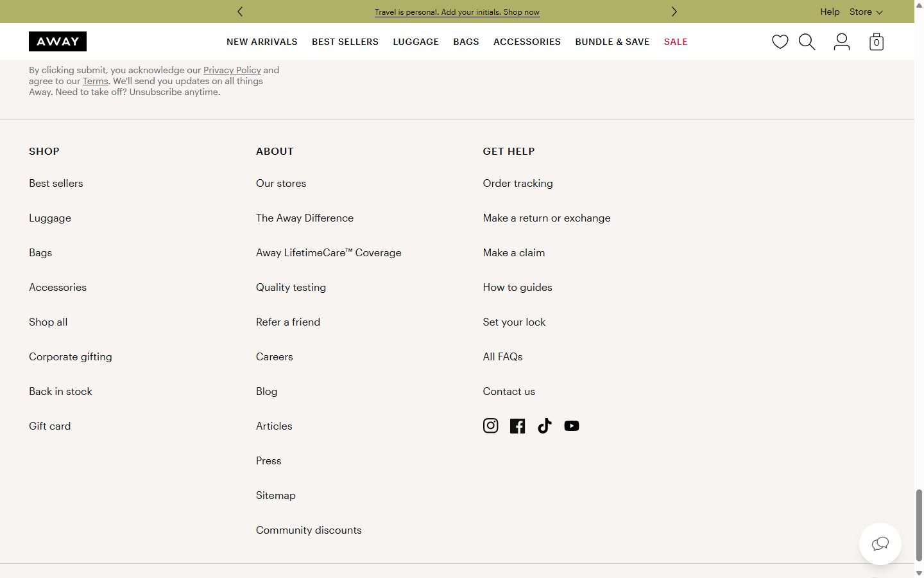Screen dimensions: 924x578
Task: Open the New Arrivals menu
Action: (262, 42)
